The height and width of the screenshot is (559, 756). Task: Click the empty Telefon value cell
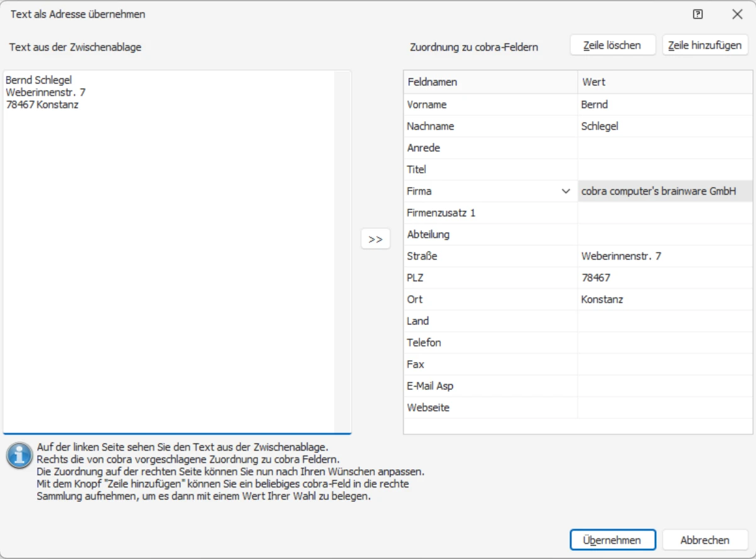point(664,343)
